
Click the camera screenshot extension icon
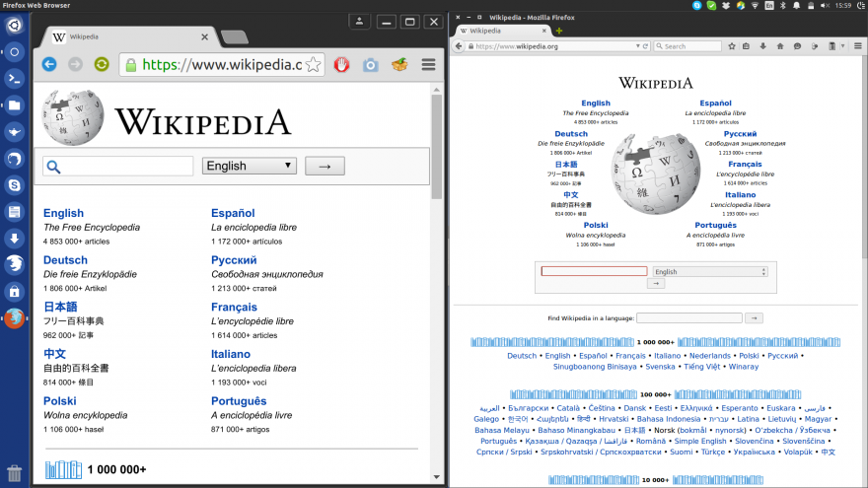(x=370, y=65)
